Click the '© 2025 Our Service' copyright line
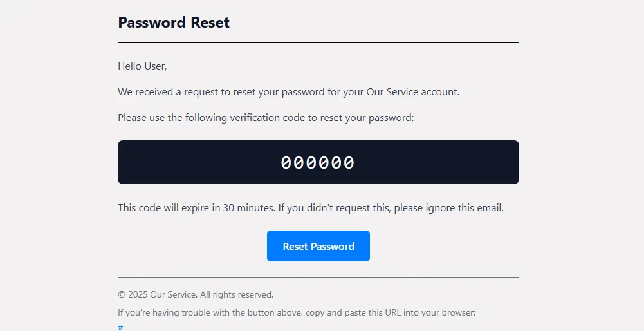The width and height of the screenshot is (644, 331). tap(196, 294)
